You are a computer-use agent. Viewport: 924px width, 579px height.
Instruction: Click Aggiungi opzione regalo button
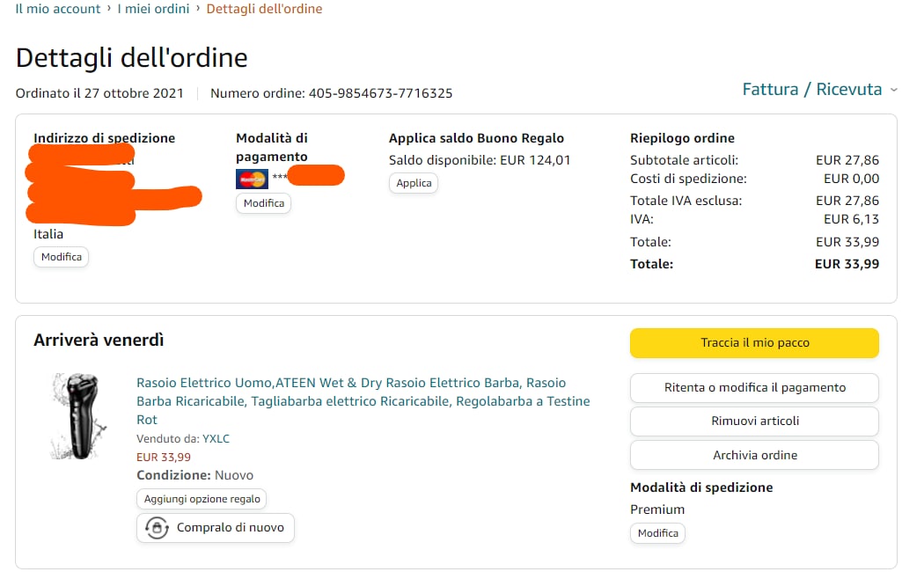coord(202,499)
